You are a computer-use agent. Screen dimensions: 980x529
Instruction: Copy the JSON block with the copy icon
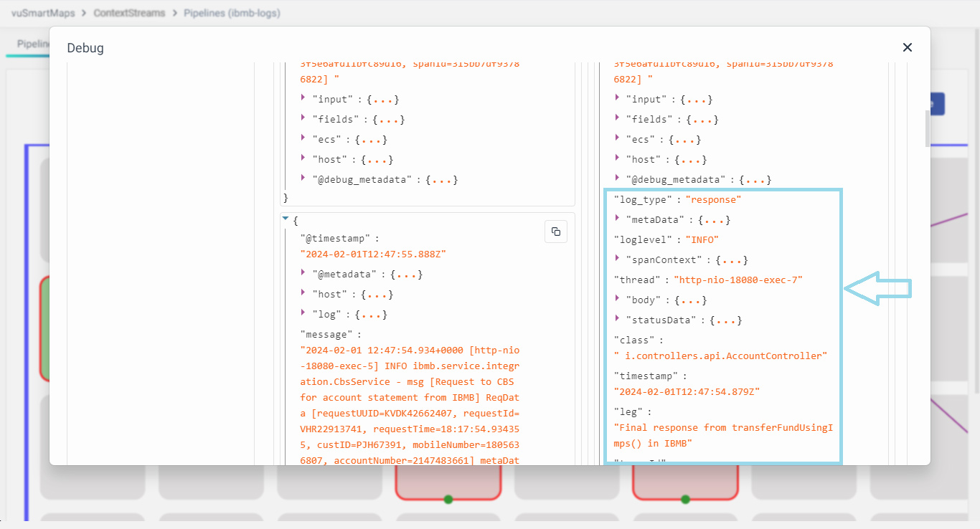(556, 232)
